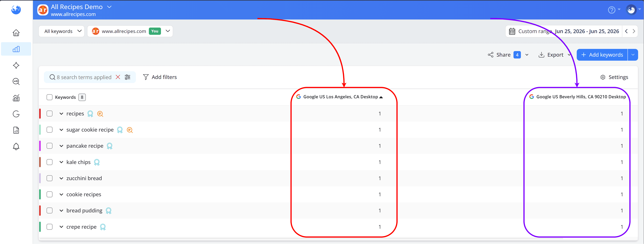Click the cookie recipes keyword text
The height and width of the screenshot is (244, 644).
(x=84, y=194)
